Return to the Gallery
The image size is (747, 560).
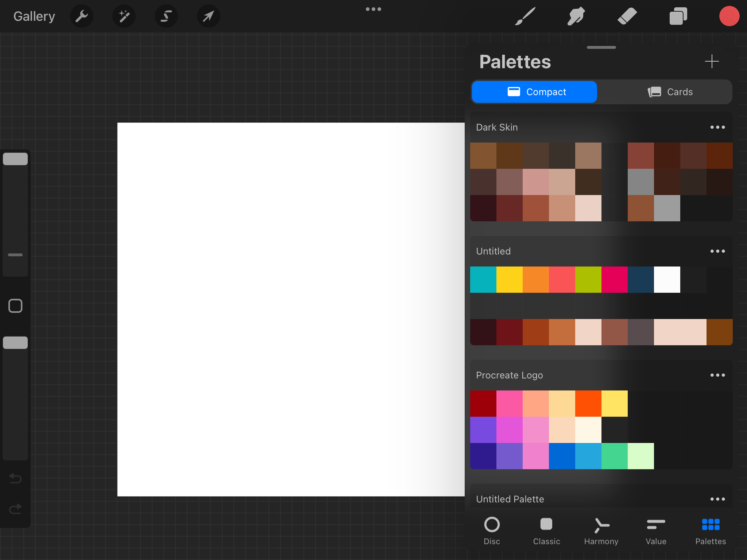point(34,16)
